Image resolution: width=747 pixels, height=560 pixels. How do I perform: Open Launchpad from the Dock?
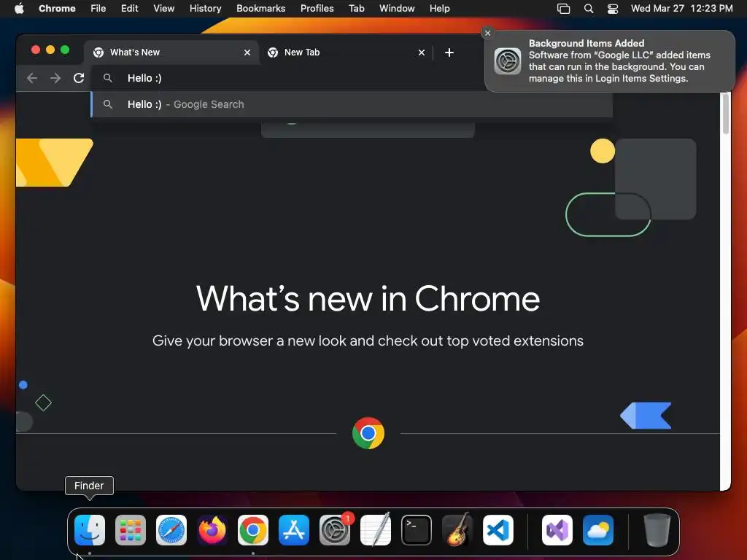[131, 530]
